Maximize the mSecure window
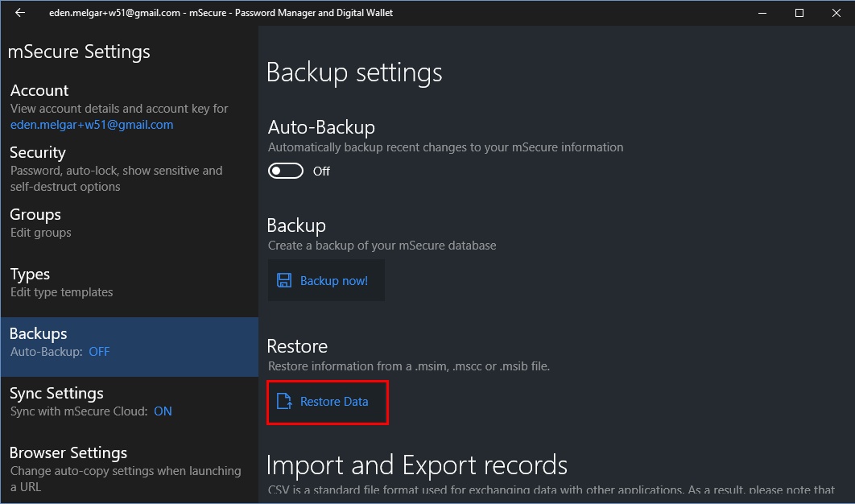 tap(799, 13)
